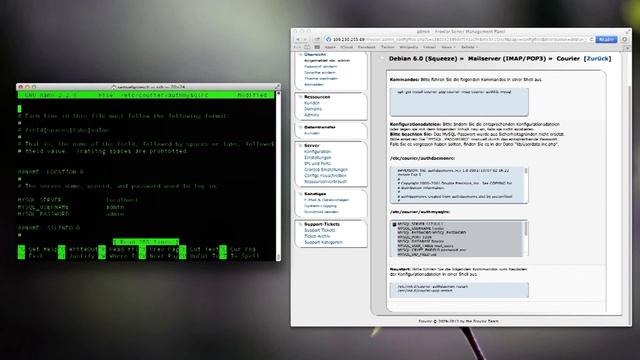
Task: Expand the Beliebt bookmarks dropdown
Action: (x=469, y=47)
